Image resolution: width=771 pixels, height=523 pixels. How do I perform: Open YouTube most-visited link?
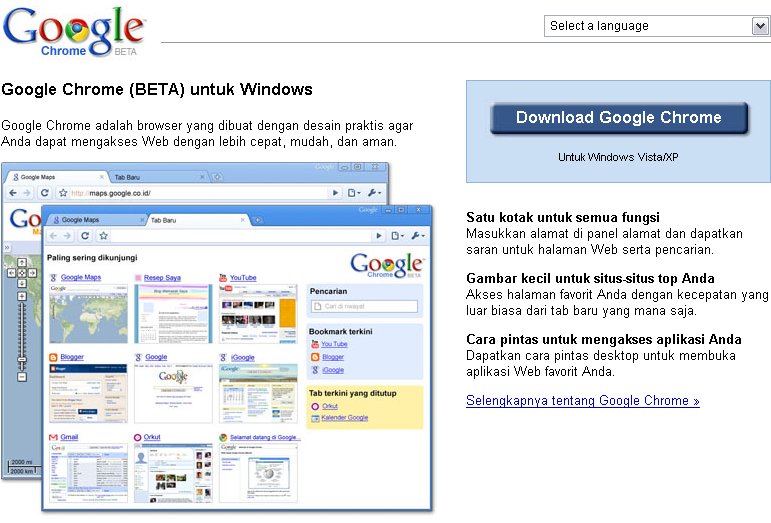[243, 278]
